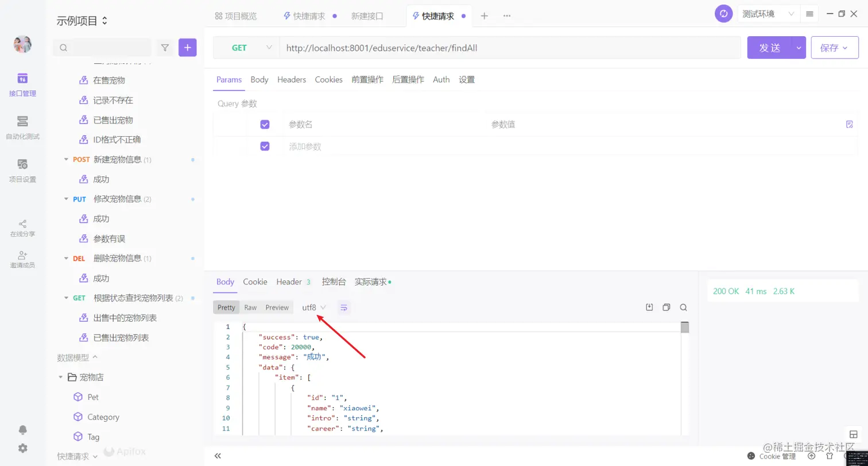
Task: Toggle the 添加参数 row checkbox
Action: [265, 146]
